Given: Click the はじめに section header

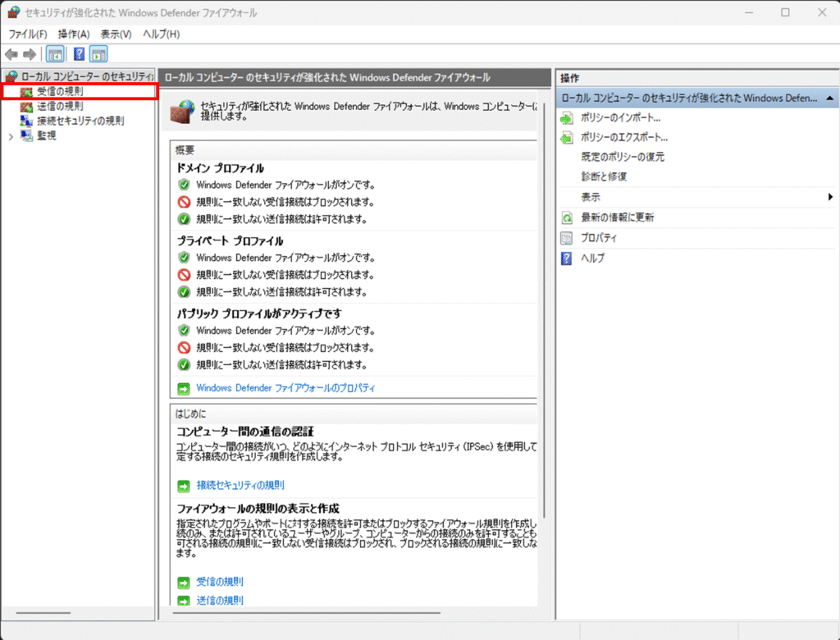Looking at the screenshot, I should 190,414.
